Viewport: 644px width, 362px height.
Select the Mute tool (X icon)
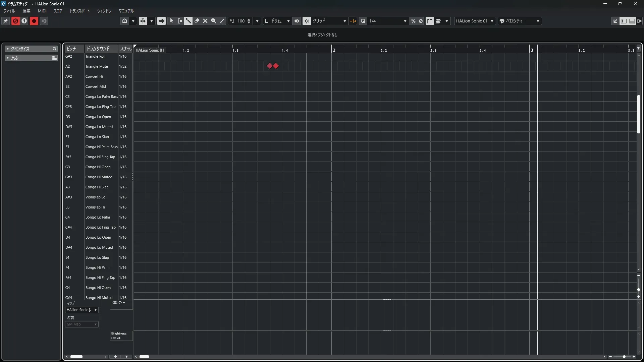pyautogui.click(x=205, y=21)
